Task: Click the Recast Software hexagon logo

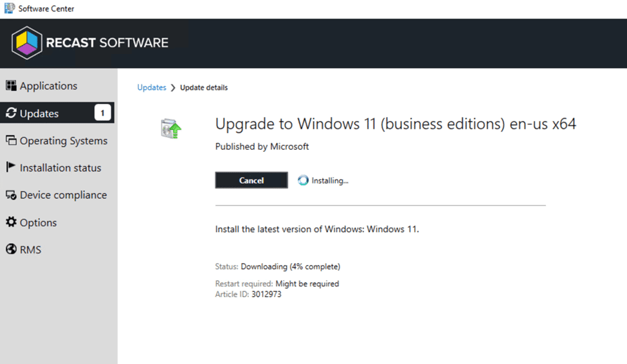Action: 26,43
